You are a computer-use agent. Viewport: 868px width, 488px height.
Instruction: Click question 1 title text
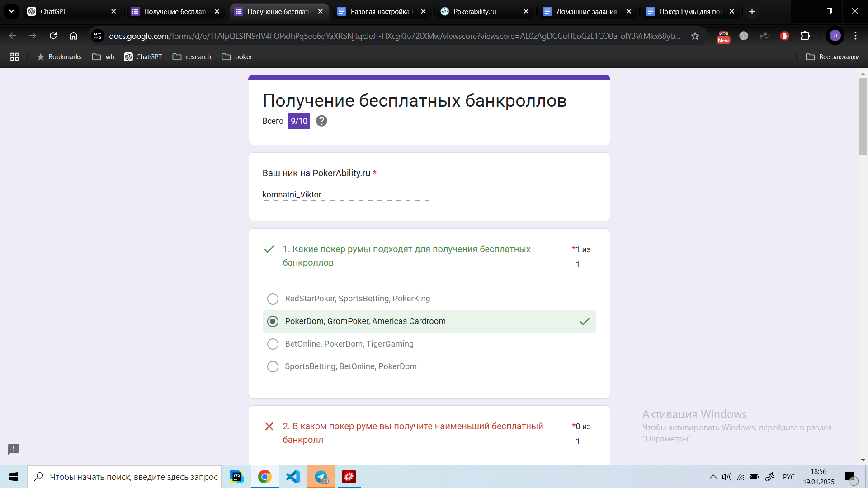point(406,256)
